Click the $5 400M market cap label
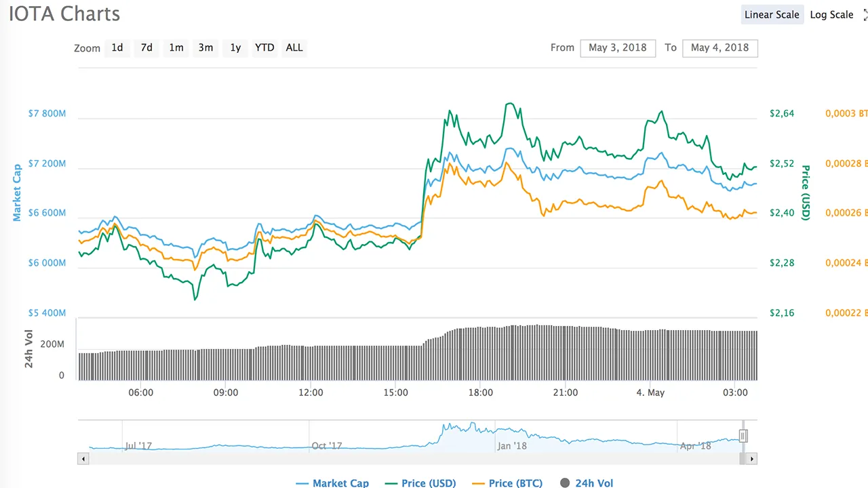This screenshot has height=488, width=868. click(47, 313)
